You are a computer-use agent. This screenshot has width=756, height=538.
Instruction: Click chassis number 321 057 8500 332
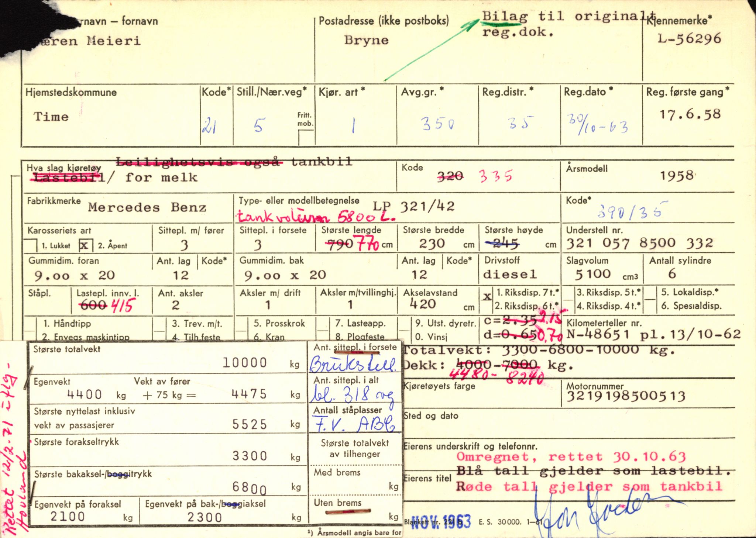640,243
